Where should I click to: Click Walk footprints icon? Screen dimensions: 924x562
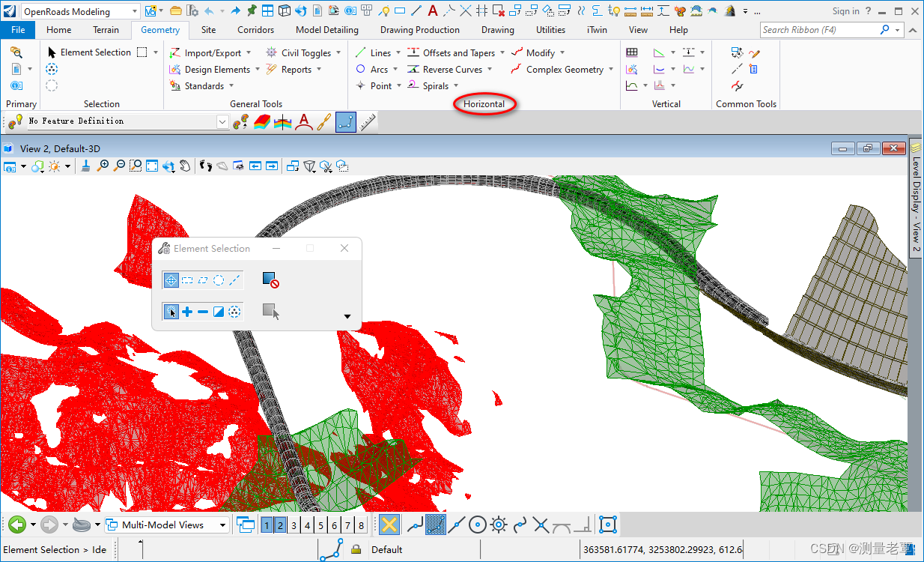(x=205, y=166)
